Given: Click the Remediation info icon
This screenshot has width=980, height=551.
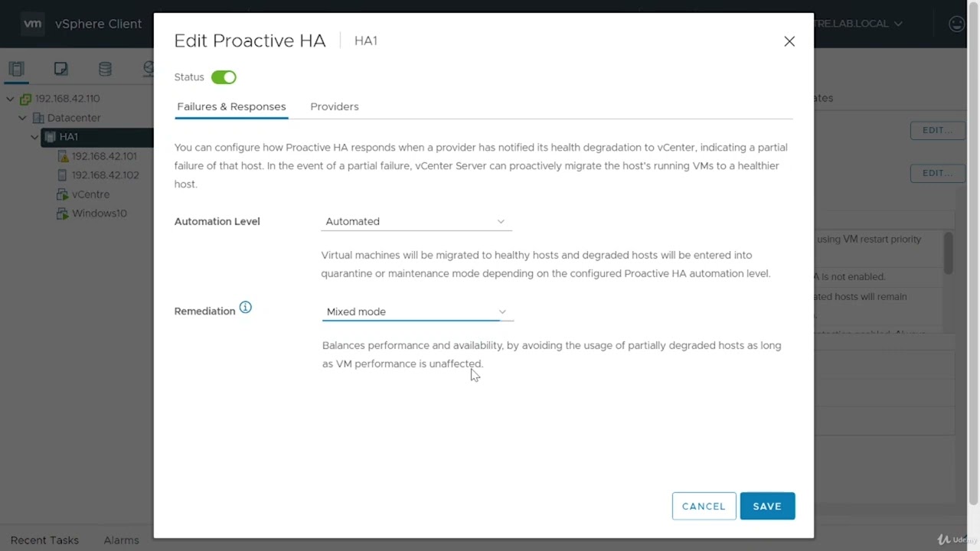Looking at the screenshot, I should [245, 308].
